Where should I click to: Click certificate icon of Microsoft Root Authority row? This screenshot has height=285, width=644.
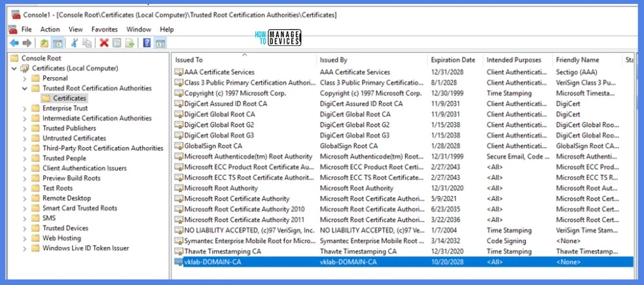(179, 188)
